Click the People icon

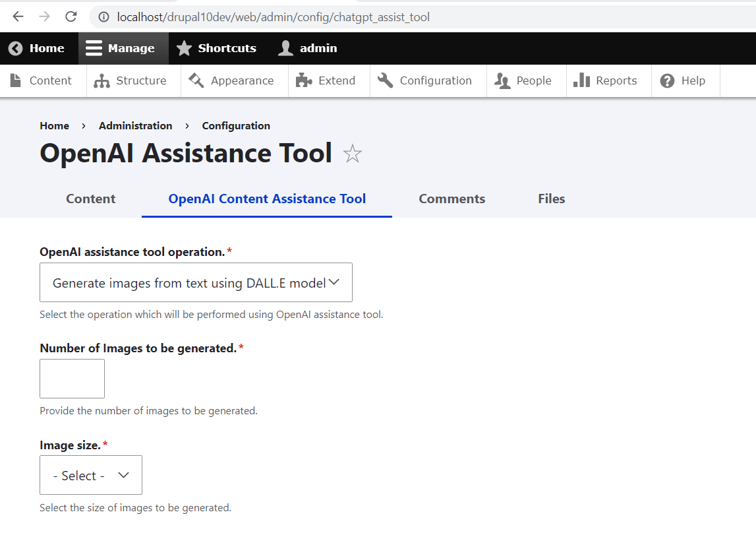[502, 81]
